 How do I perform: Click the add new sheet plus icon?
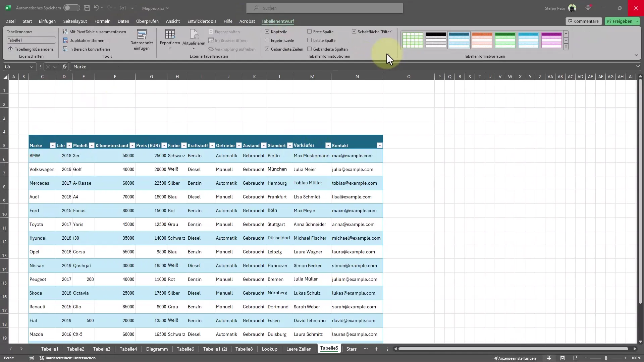[376, 349]
